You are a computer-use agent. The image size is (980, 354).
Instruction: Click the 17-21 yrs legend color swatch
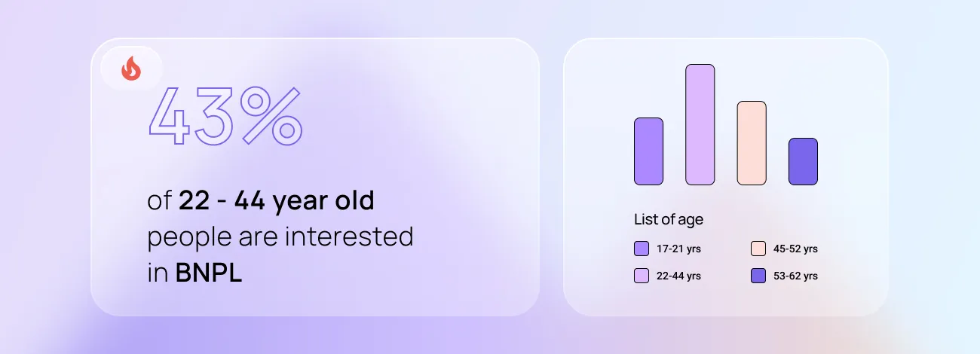(642, 249)
